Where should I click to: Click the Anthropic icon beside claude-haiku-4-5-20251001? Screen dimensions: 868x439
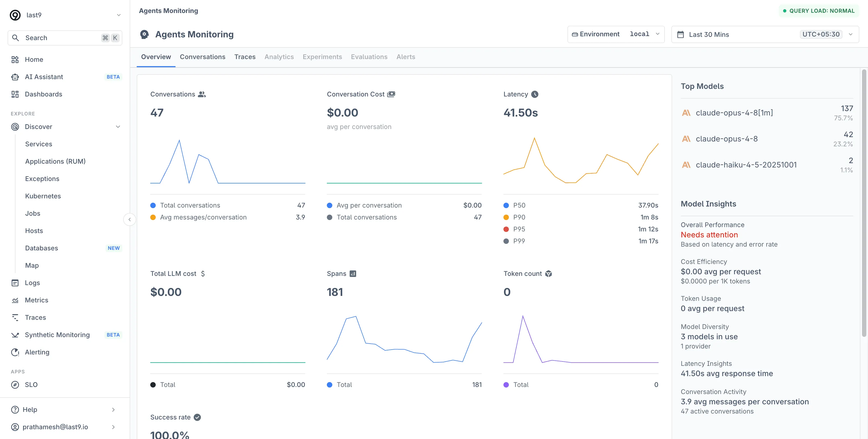coord(686,165)
